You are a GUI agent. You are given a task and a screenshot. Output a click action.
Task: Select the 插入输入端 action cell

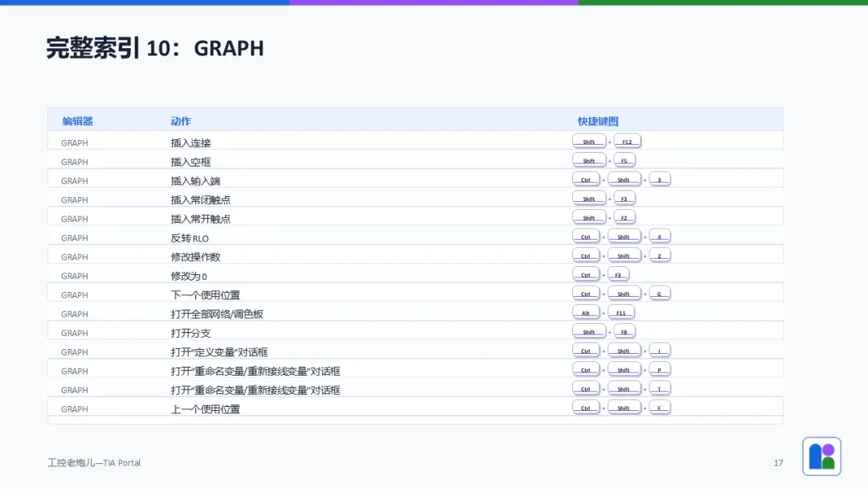pos(195,181)
